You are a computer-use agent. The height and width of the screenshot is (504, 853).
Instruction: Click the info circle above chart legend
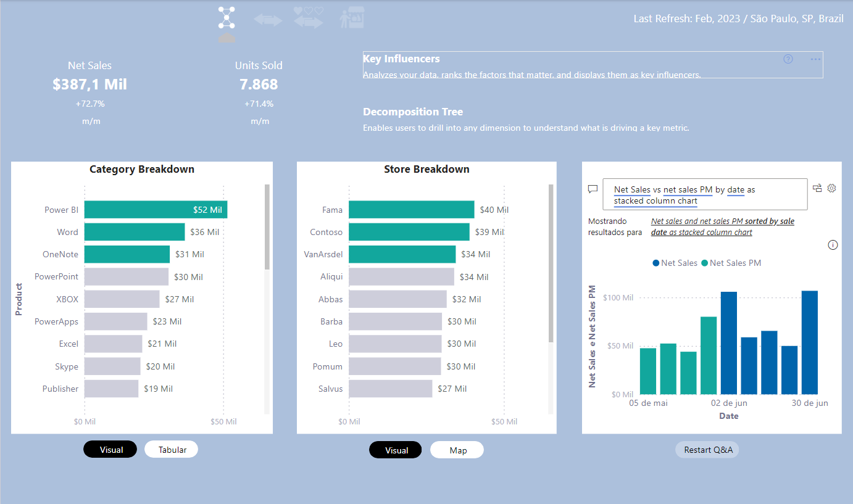[833, 245]
